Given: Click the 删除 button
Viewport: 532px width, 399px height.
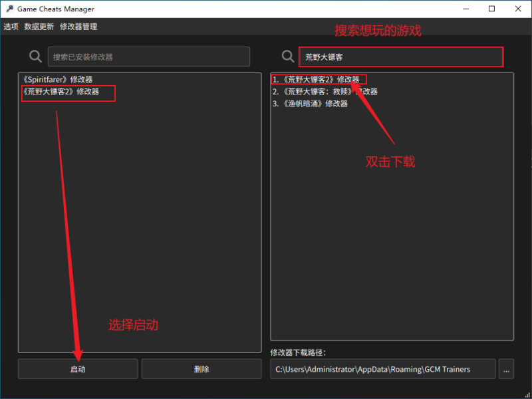Looking at the screenshot, I should (x=201, y=368).
